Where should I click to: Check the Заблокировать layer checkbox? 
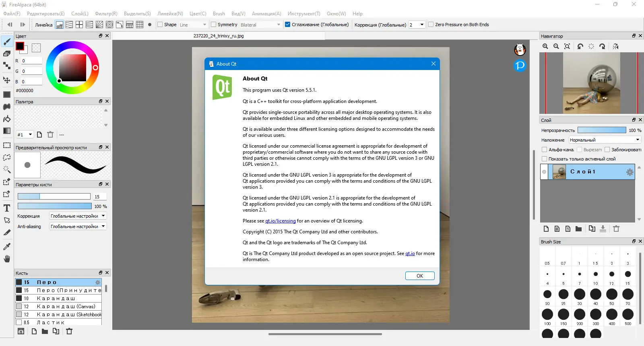(607, 150)
